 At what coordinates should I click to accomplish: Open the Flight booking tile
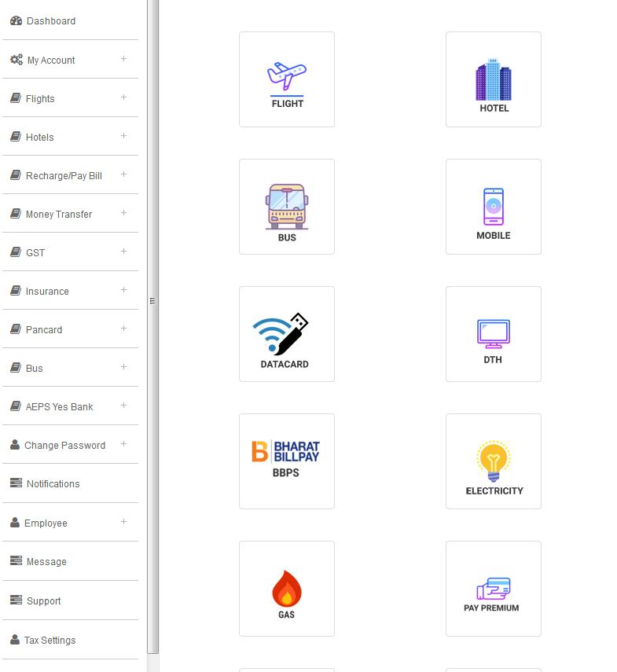point(287,79)
